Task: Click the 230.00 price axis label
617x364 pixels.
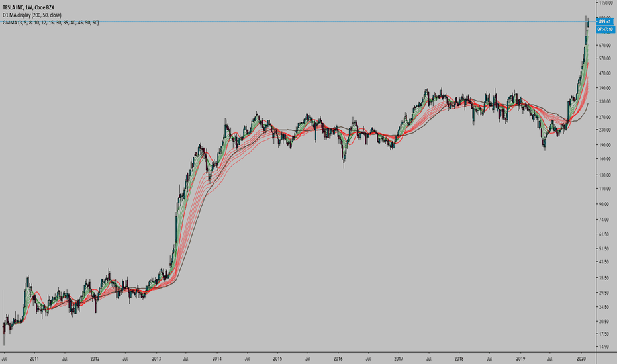Action: click(x=605, y=130)
